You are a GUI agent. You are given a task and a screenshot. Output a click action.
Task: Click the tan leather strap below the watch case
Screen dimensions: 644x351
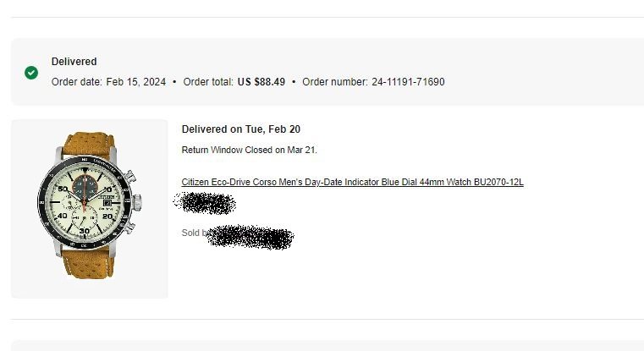tap(88, 264)
